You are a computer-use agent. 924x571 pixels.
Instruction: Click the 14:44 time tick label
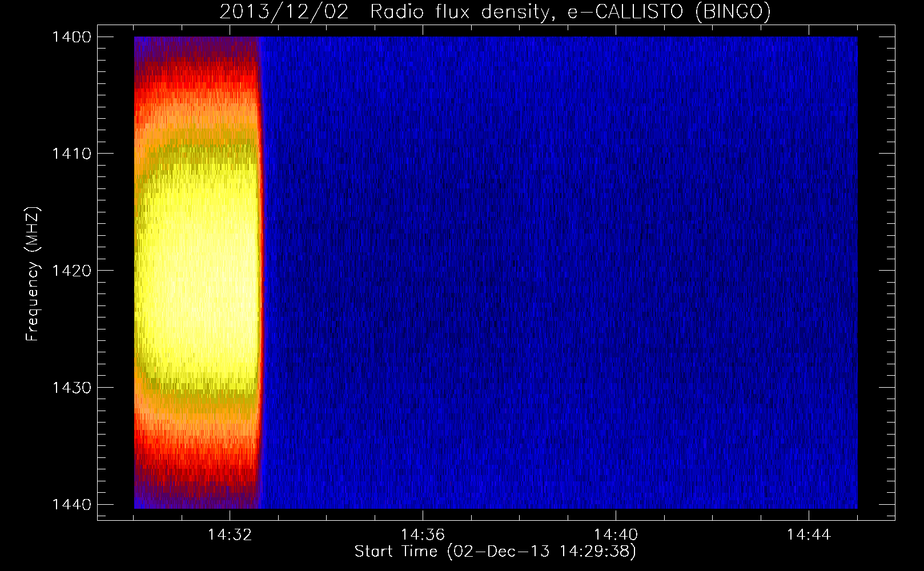tap(809, 535)
